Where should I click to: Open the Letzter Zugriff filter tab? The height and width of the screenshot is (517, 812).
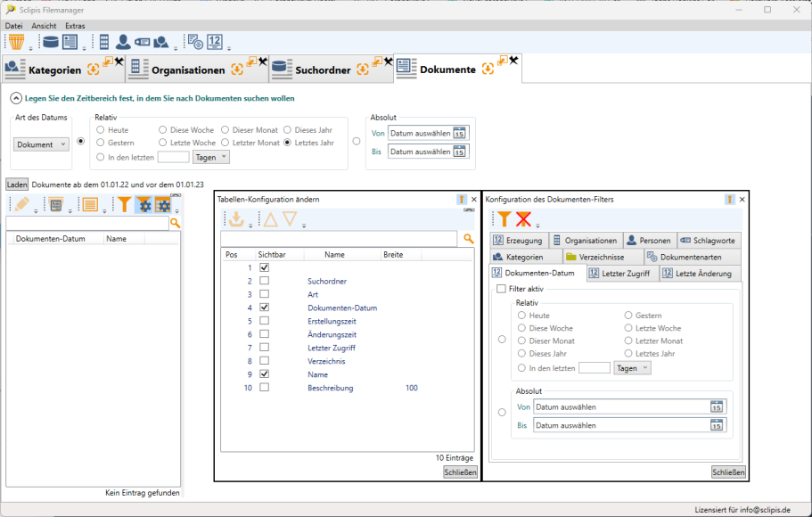click(623, 274)
